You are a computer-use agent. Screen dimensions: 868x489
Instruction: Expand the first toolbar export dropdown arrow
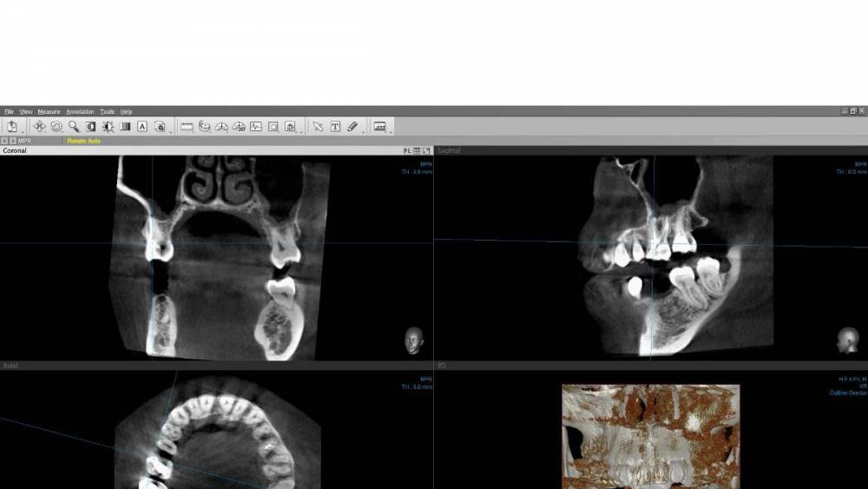click(x=23, y=131)
